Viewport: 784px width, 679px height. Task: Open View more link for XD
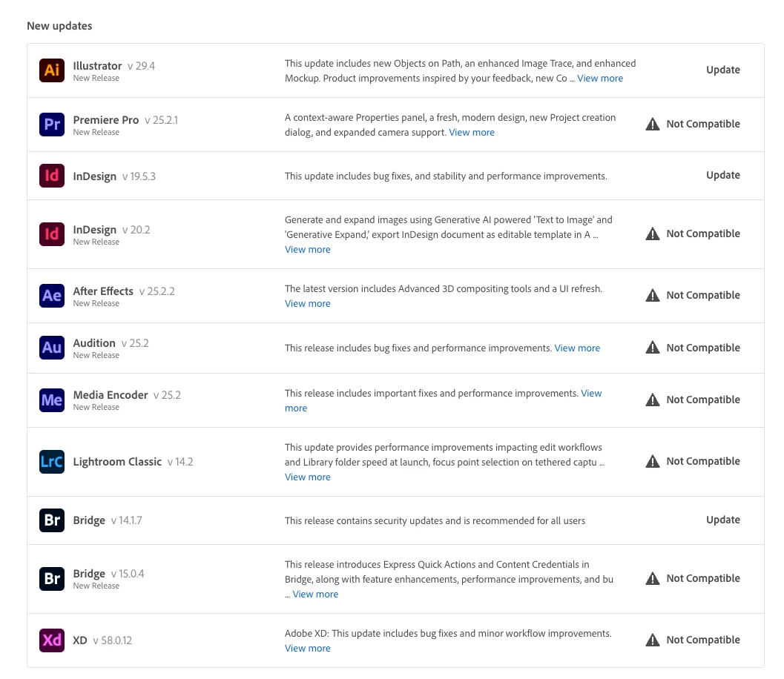(x=308, y=649)
